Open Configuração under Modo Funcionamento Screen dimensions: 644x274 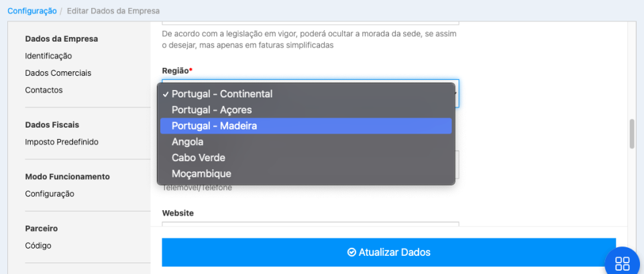point(50,193)
